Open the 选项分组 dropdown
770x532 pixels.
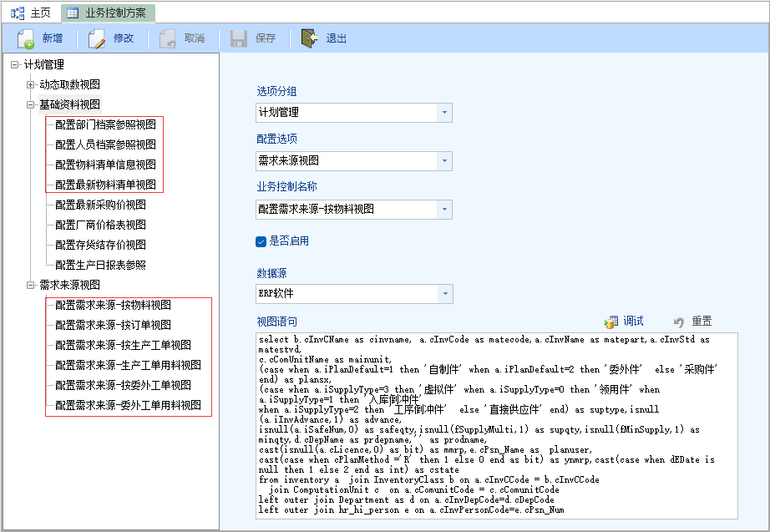pyautogui.click(x=444, y=112)
